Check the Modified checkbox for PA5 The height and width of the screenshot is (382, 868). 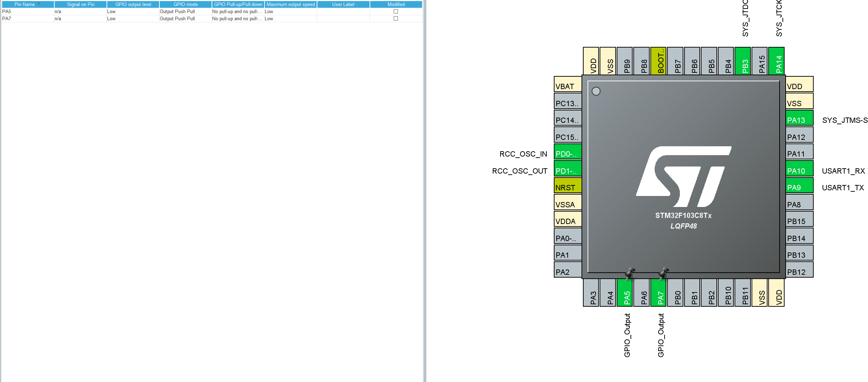[395, 11]
